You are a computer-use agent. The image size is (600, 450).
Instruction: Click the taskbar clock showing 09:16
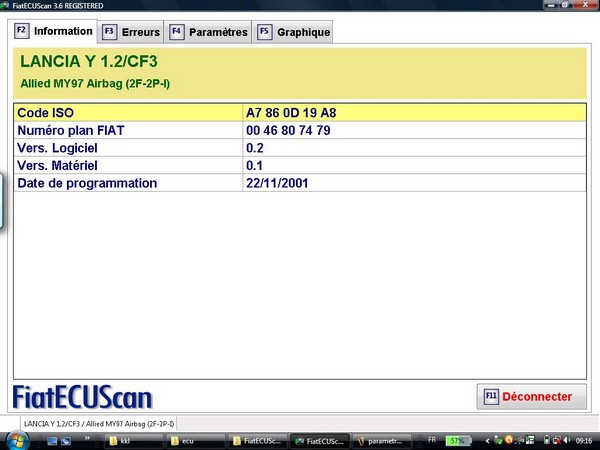tap(584, 441)
